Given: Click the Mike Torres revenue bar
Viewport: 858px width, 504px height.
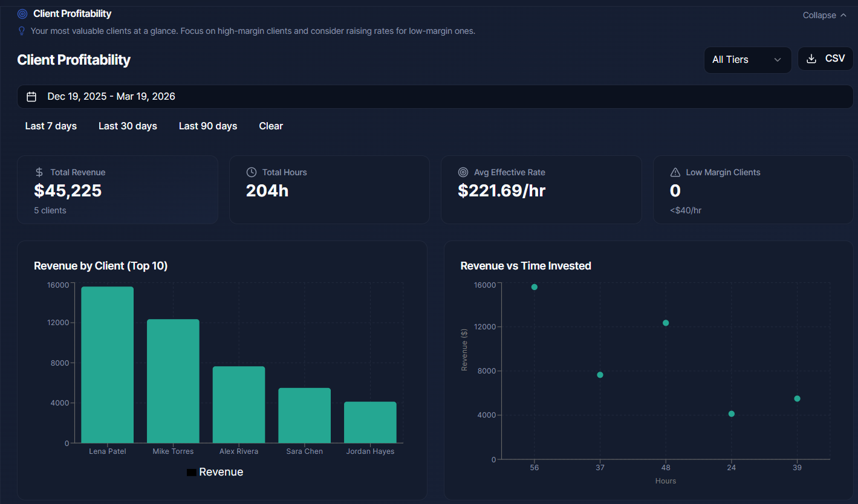Looking at the screenshot, I should coord(173,381).
